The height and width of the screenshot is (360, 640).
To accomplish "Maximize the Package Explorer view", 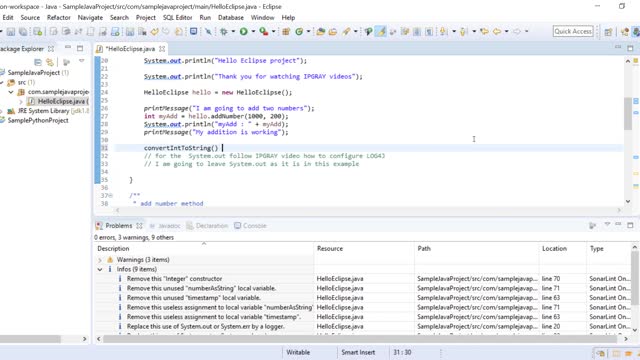I will tap(80, 48).
